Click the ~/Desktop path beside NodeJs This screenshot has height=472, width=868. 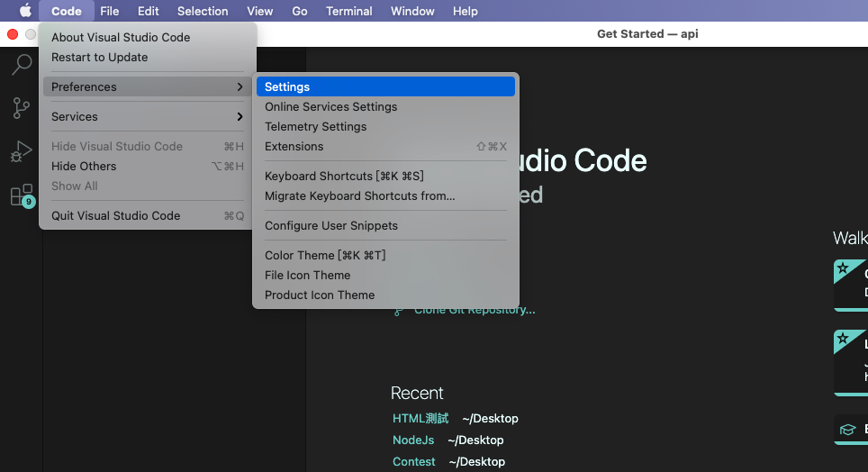click(475, 440)
